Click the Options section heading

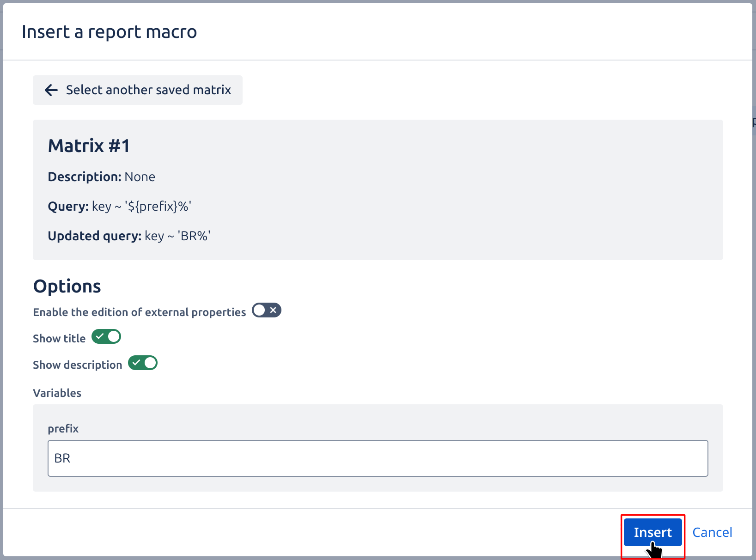point(67,286)
